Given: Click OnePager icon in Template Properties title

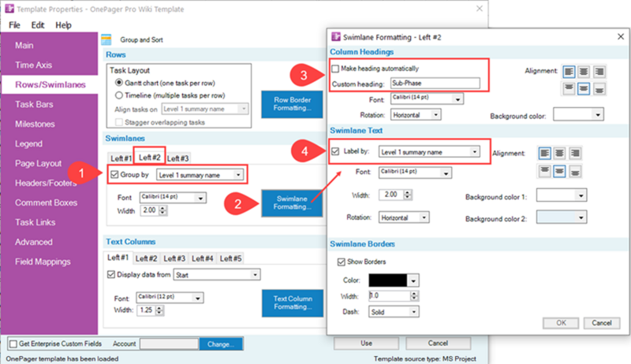Looking at the screenshot, I should click(x=9, y=9).
